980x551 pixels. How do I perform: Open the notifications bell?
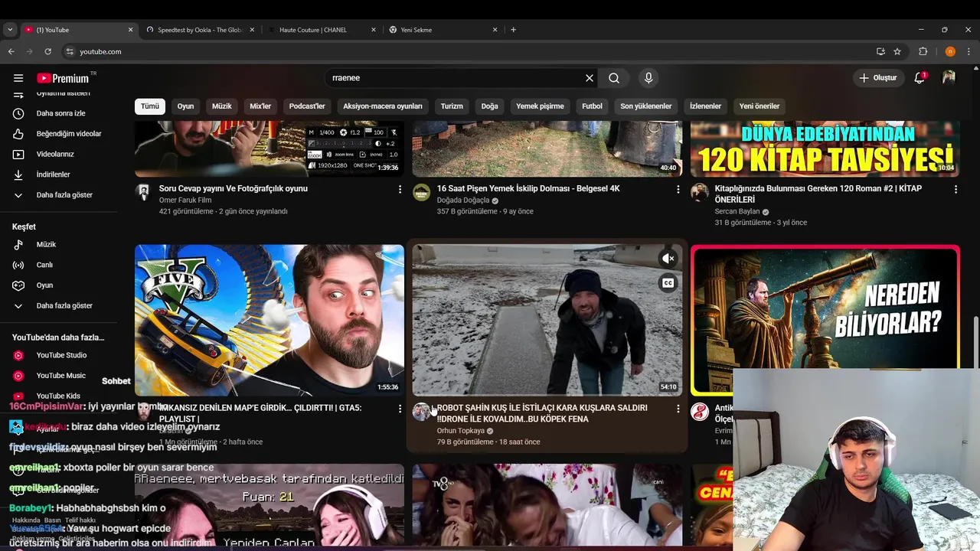(920, 78)
